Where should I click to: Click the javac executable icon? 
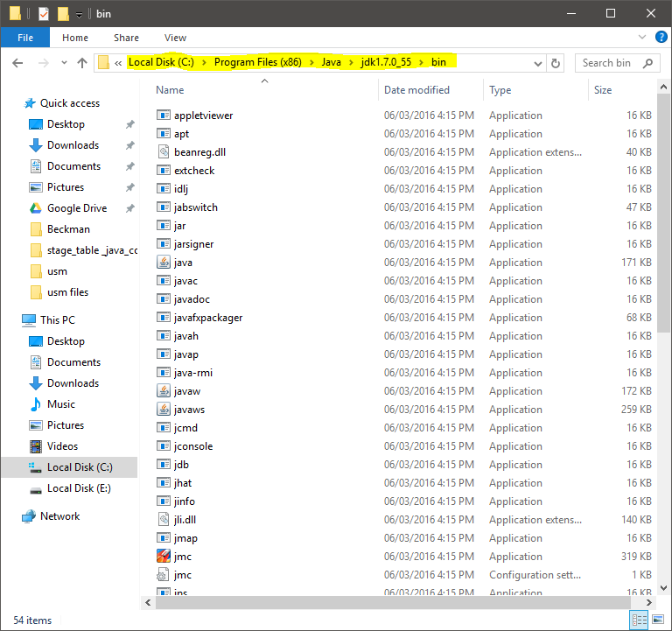164,281
